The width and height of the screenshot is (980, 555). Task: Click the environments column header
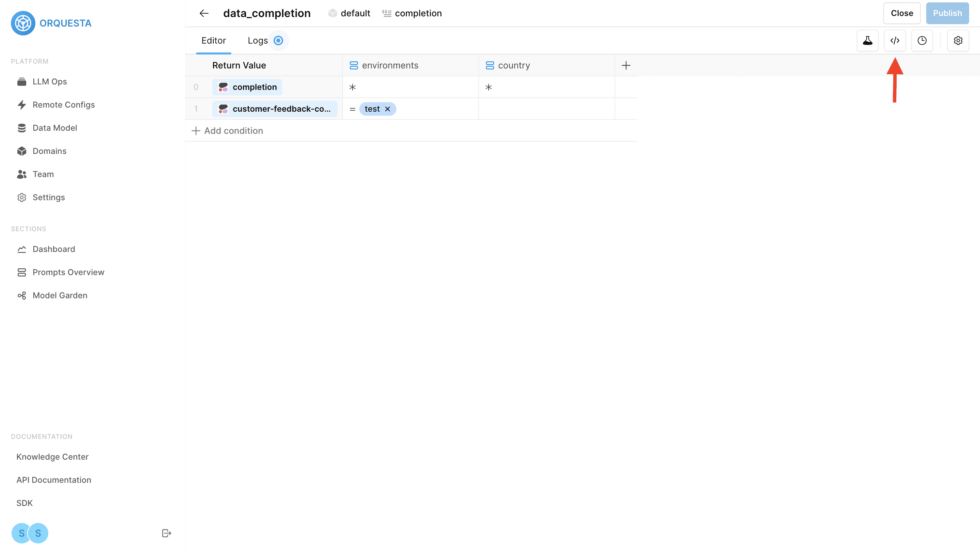tap(390, 65)
